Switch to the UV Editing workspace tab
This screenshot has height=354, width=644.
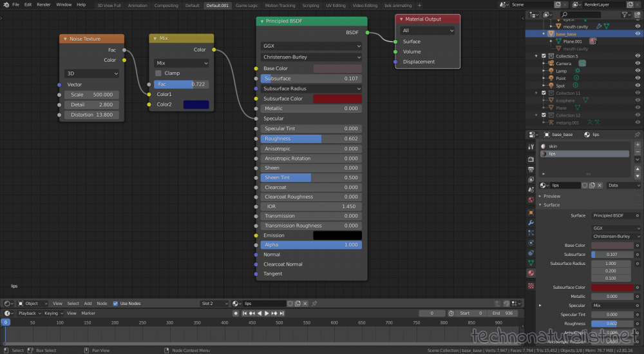pos(336,5)
